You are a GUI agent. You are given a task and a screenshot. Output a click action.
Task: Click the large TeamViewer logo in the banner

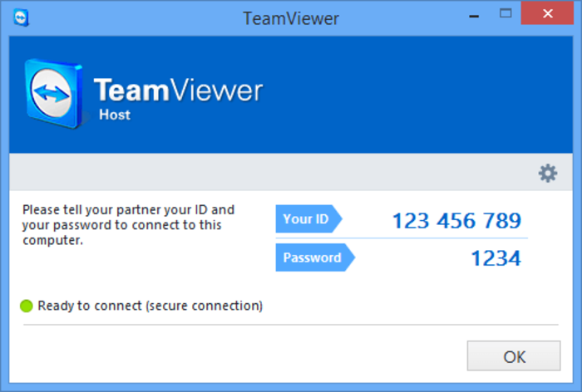[x=54, y=91]
